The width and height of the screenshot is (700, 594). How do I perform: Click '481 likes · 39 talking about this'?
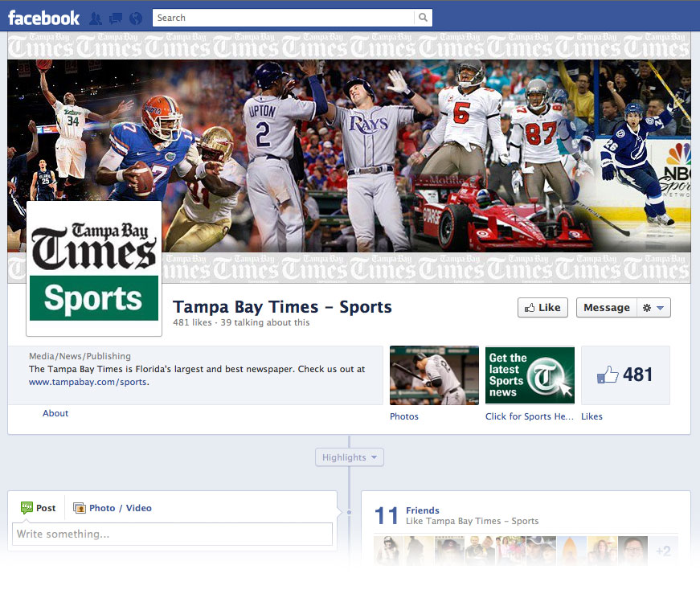[241, 322]
